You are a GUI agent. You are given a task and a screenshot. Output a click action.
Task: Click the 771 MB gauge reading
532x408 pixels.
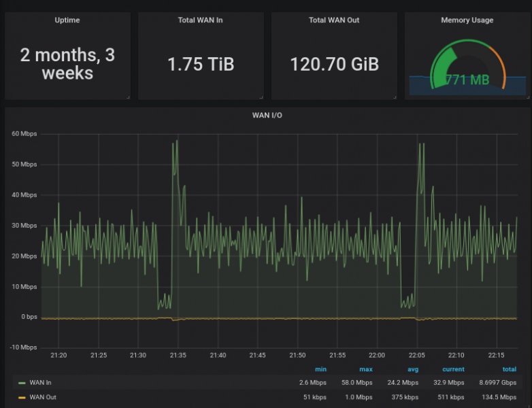(467, 80)
